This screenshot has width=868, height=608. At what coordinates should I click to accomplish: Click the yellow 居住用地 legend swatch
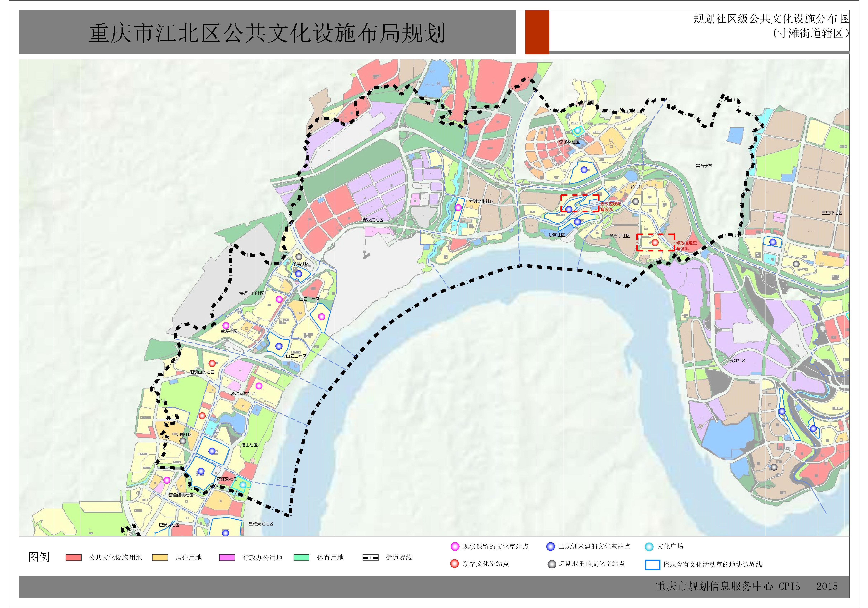[160, 558]
